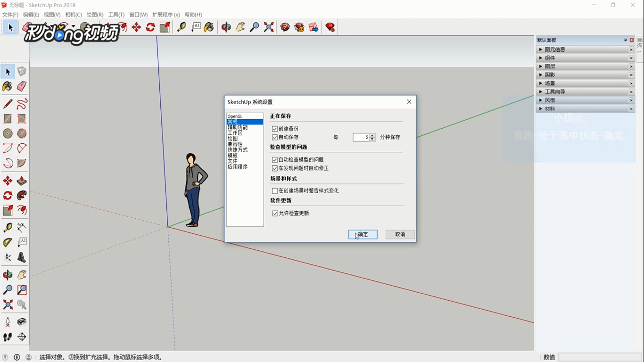Enable 在创建场景时警告样式变化 checkbox
Image resolution: width=644 pixels, height=362 pixels.
coord(275,191)
